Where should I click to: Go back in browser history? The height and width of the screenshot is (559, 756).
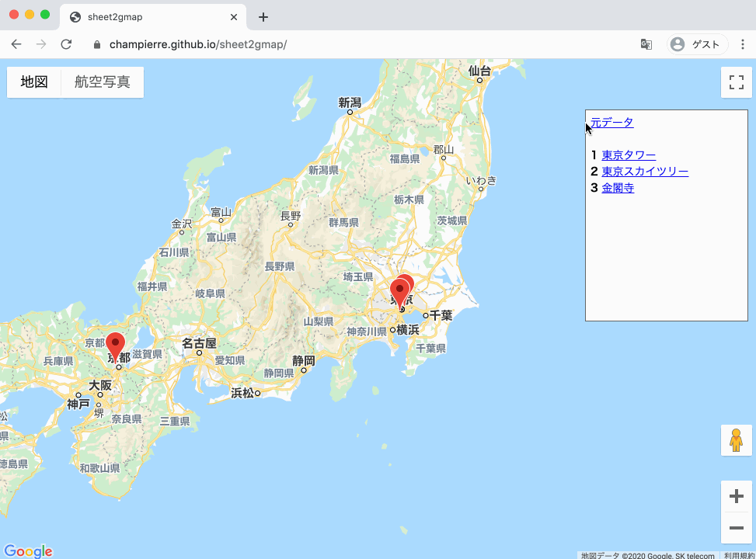tap(16, 44)
